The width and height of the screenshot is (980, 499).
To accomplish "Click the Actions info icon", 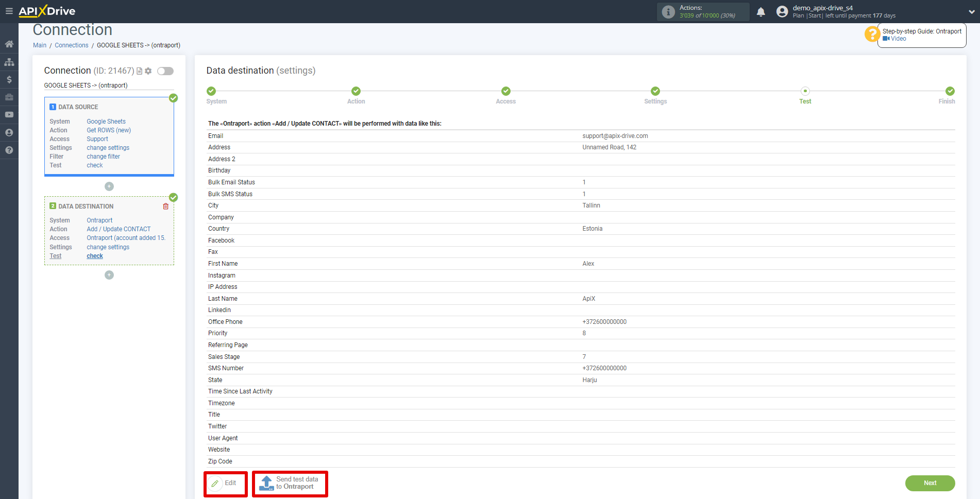I will [668, 12].
